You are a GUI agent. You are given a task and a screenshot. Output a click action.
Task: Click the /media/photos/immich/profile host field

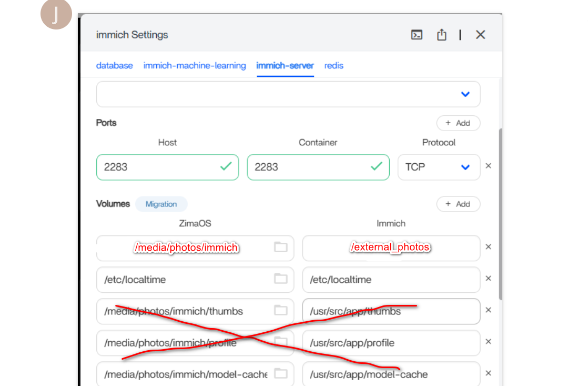195,343
